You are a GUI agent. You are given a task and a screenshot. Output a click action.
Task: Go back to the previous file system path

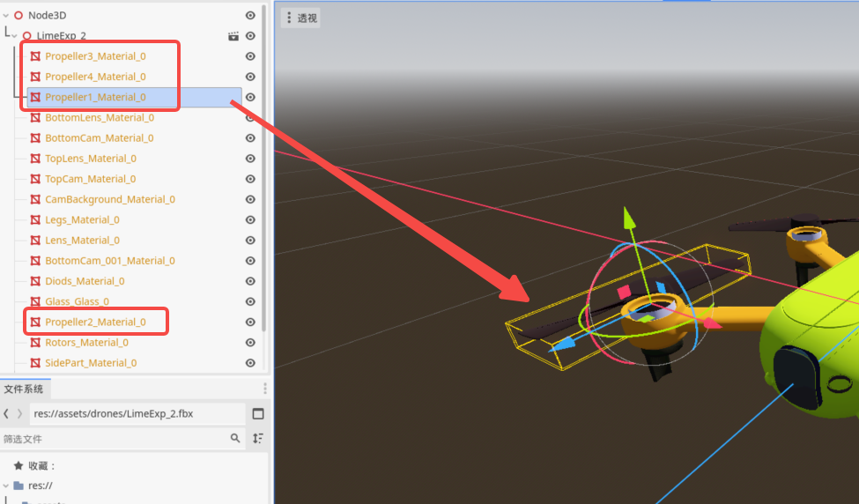pos(6,414)
